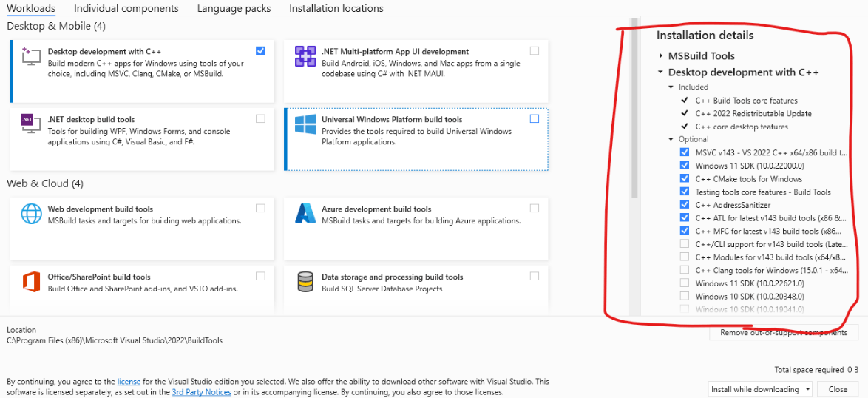Image resolution: width=868 pixels, height=398 pixels.
Task: Uncheck C++ AddressSanitizer option
Action: pyautogui.click(x=685, y=204)
